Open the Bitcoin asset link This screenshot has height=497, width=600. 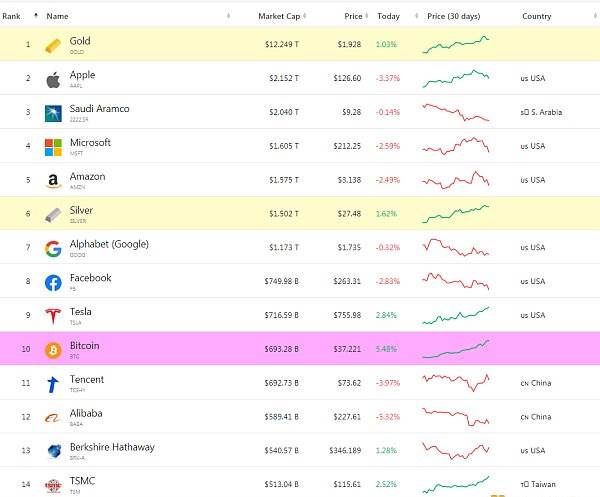pos(85,345)
